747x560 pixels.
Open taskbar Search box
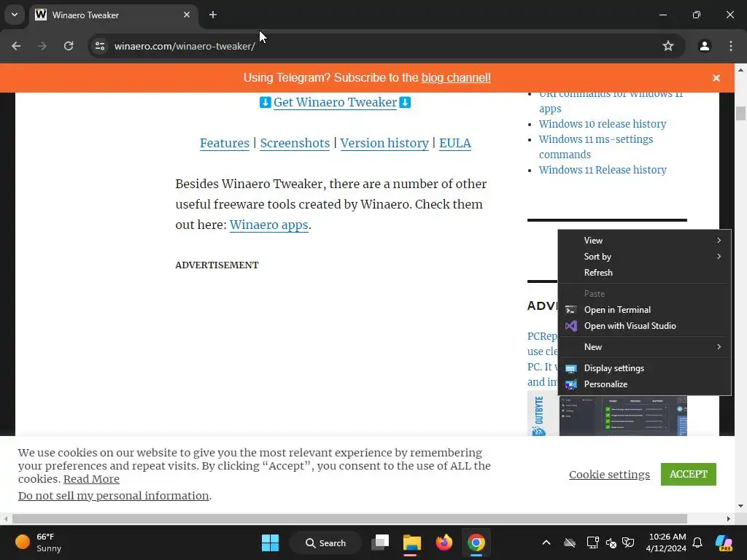[326, 542]
